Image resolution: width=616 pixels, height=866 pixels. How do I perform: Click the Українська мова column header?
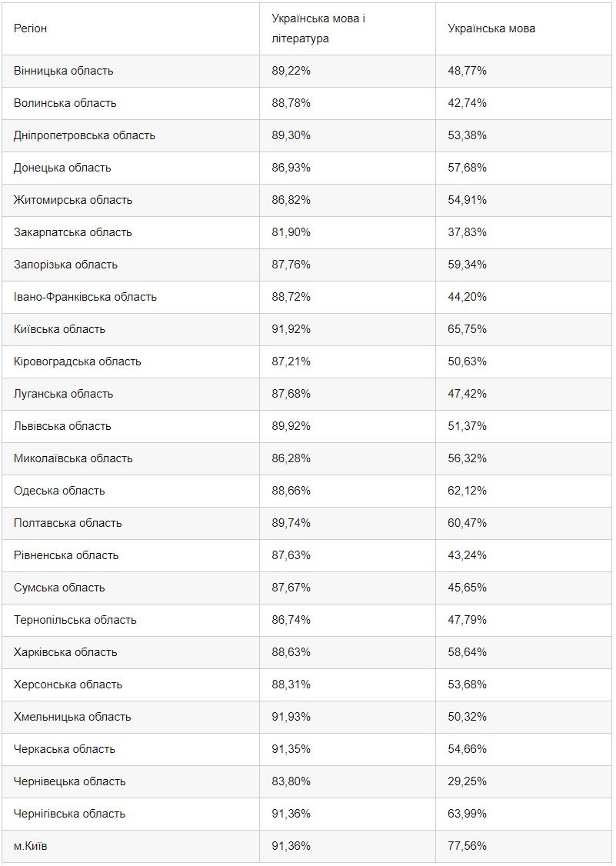[x=491, y=28]
